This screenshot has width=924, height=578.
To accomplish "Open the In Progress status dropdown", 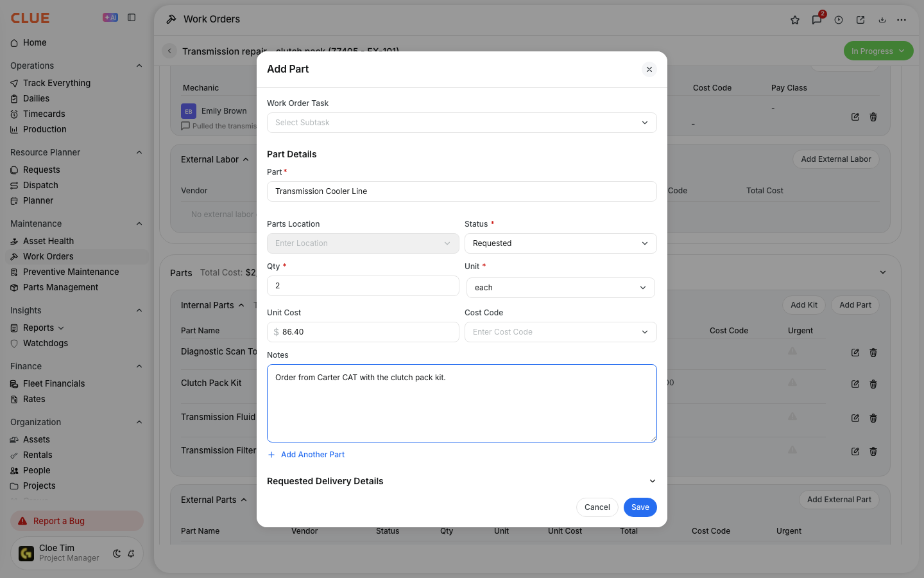I will click(x=878, y=51).
